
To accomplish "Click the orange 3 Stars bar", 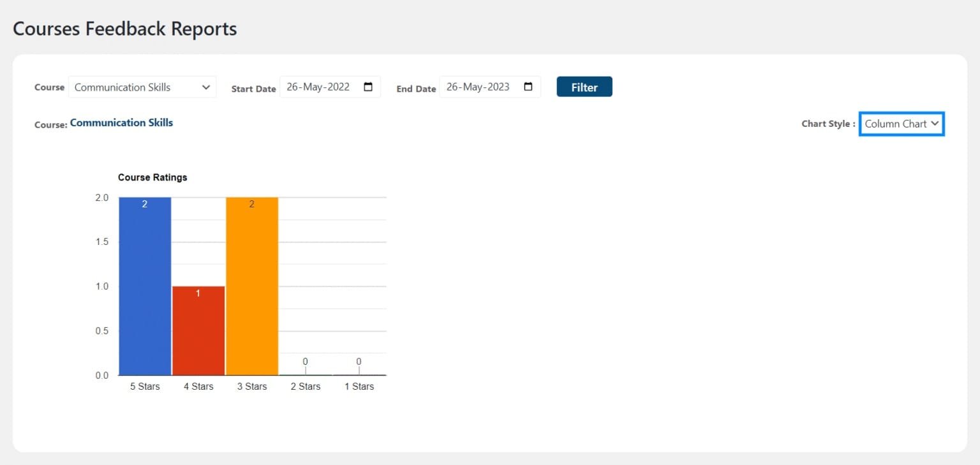I will 252,286.
